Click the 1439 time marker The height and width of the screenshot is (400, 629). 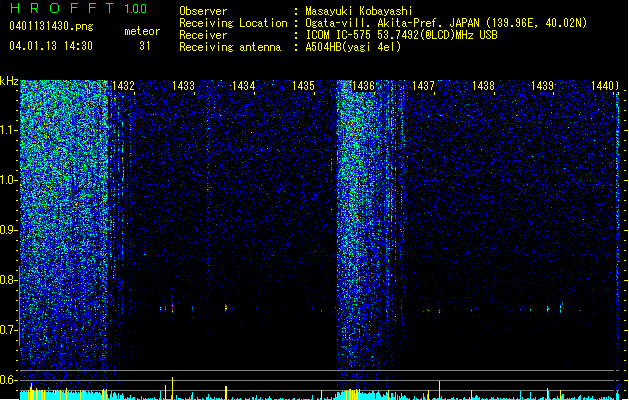click(542, 86)
